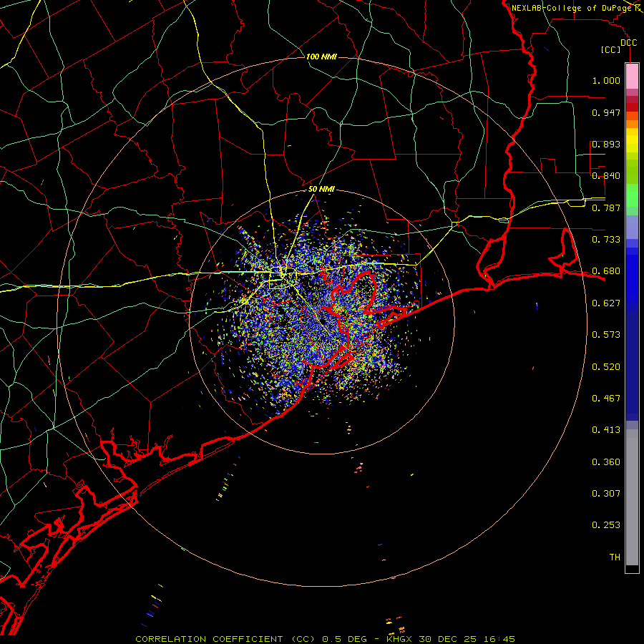Click the 0.573 scale value
Image resolution: width=644 pixels, height=644 pixels.
point(606,335)
